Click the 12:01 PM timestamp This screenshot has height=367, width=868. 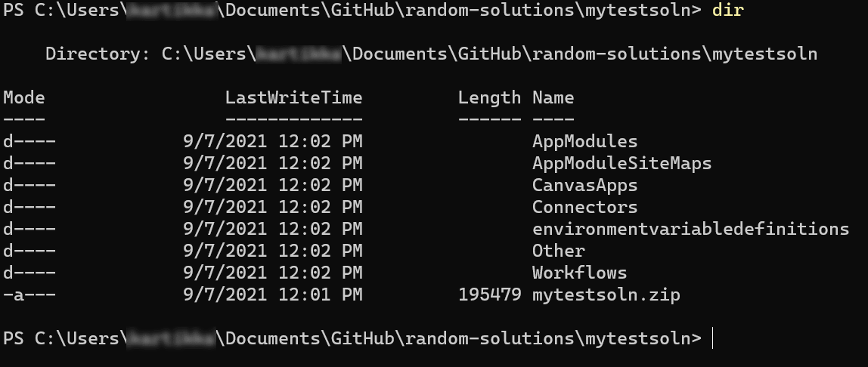pos(320,295)
